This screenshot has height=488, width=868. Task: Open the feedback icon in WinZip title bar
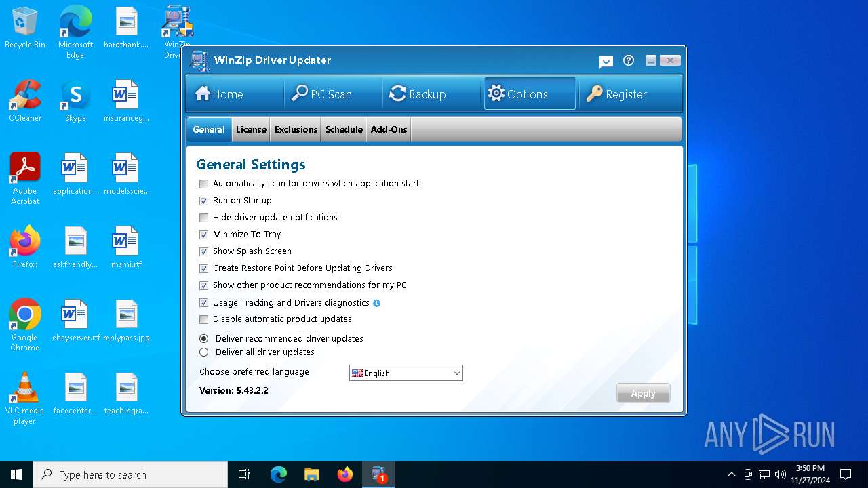(x=606, y=61)
